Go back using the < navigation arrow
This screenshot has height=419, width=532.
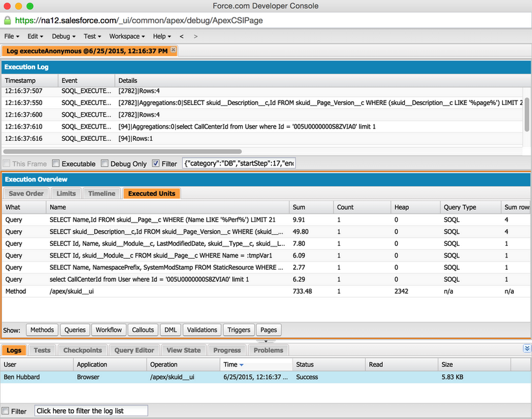point(182,36)
